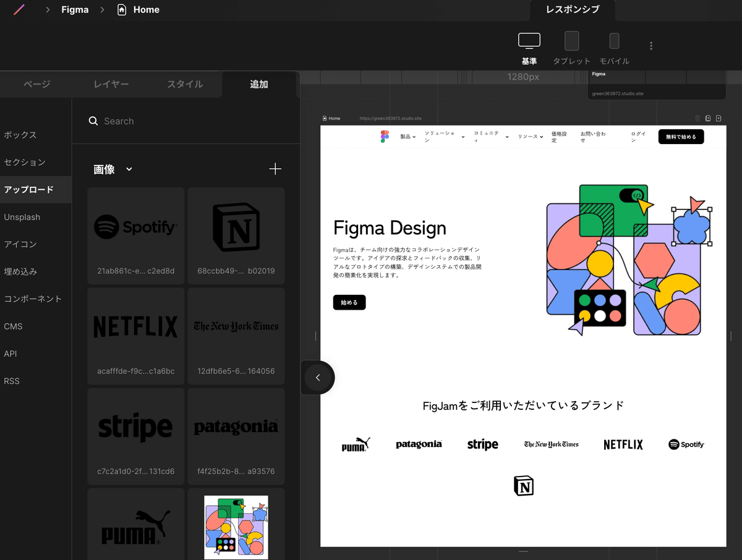Screen dimensions: 742x560
Task: Open the three-dot more options menu
Action: [x=650, y=46]
